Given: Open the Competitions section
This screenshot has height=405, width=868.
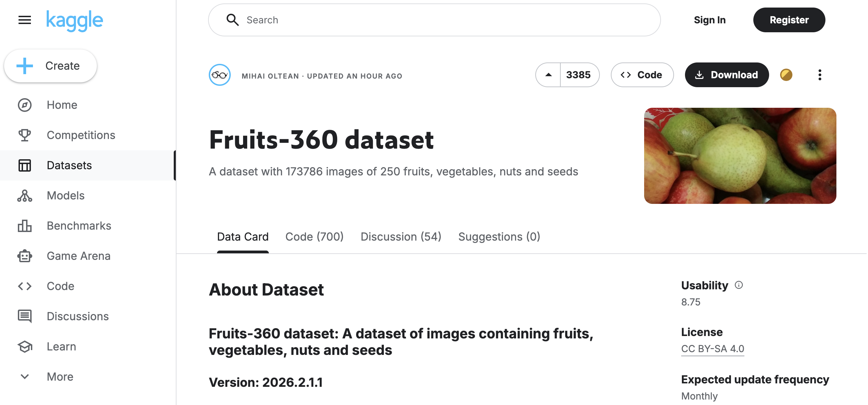Looking at the screenshot, I should (81, 135).
